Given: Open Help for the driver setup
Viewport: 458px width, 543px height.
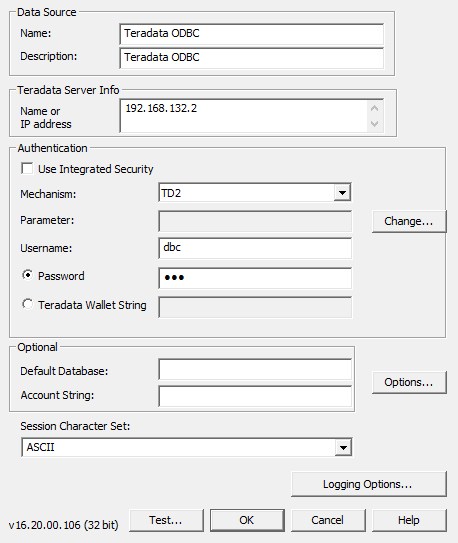Looking at the screenshot, I should [x=409, y=520].
